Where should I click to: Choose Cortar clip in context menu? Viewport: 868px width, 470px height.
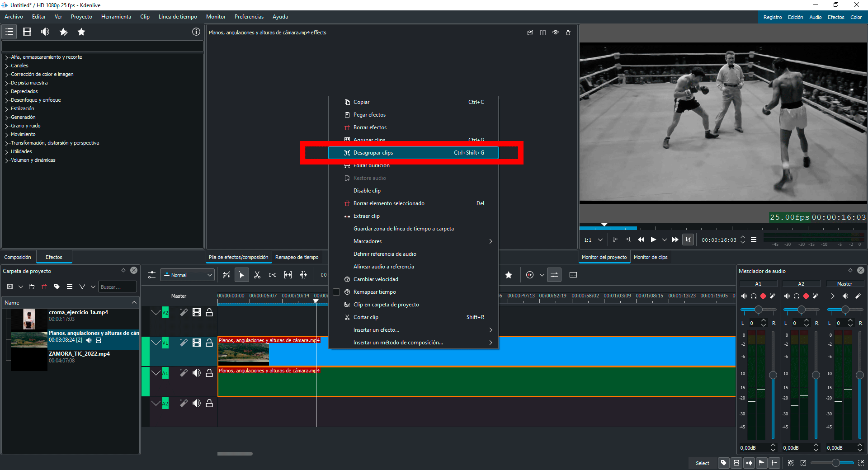(x=413, y=317)
